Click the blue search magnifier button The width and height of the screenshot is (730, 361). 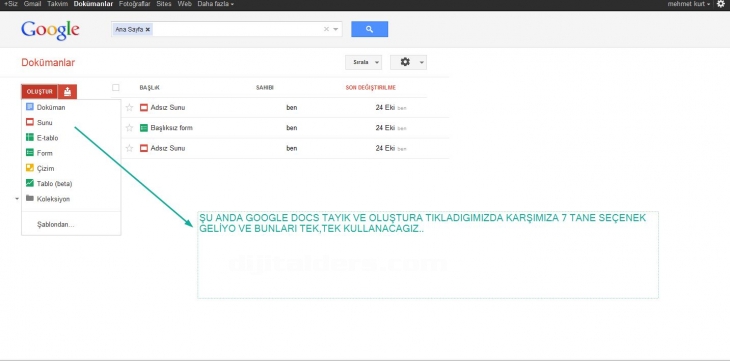coord(369,29)
